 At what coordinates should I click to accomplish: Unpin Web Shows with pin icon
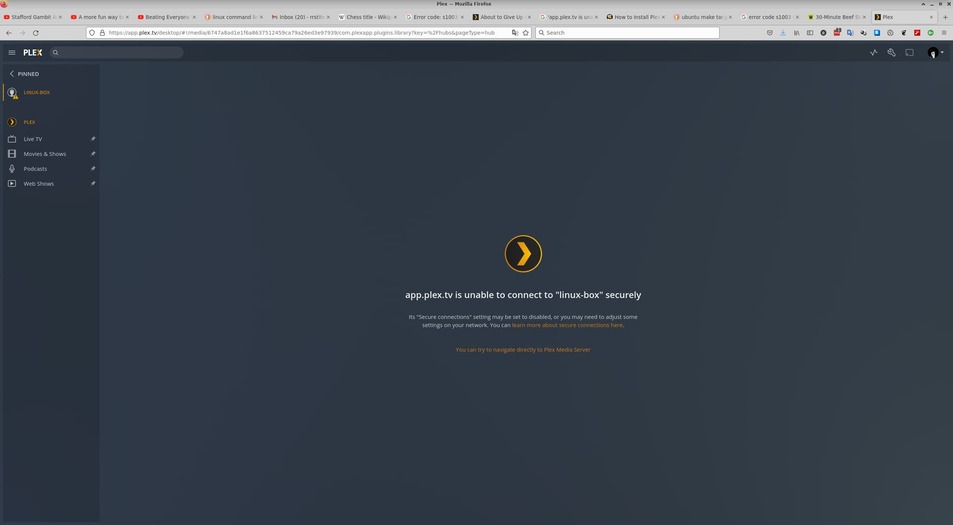[x=93, y=184]
